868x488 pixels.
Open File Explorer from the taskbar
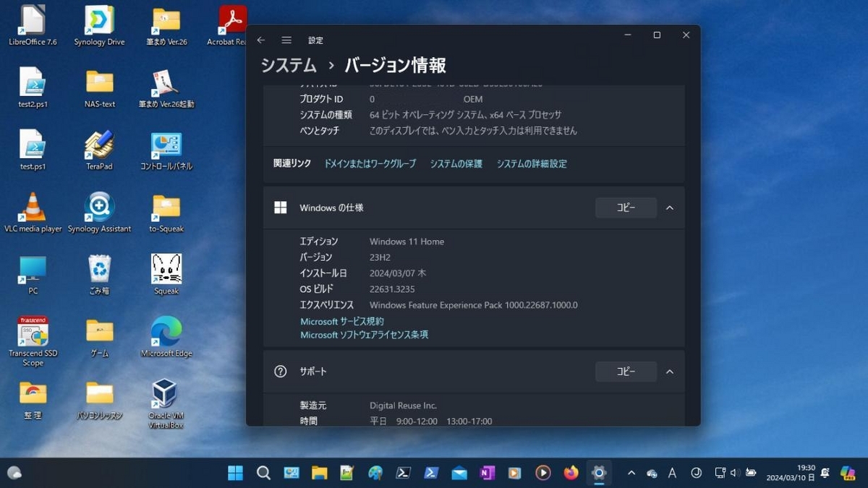click(319, 473)
